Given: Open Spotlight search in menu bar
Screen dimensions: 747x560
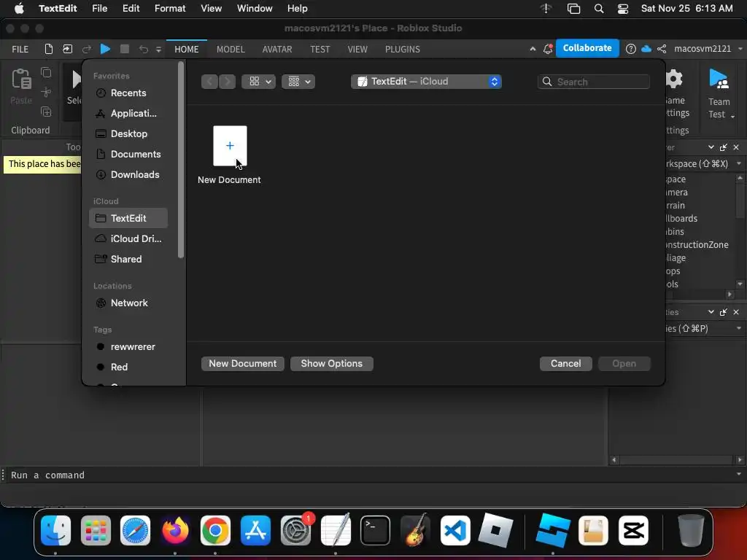Looking at the screenshot, I should point(599,9).
